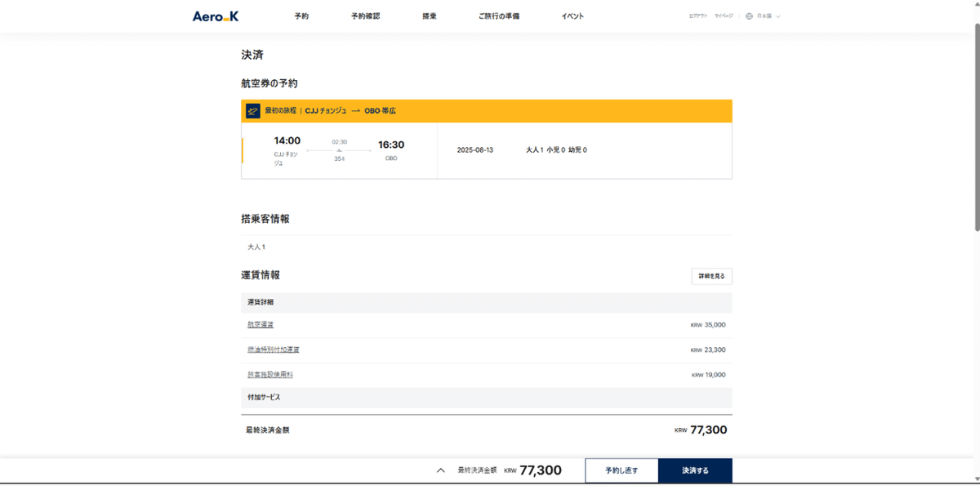Click the arrival time 16:30
Viewport: 980px width, 490px height.
click(x=391, y=145)
